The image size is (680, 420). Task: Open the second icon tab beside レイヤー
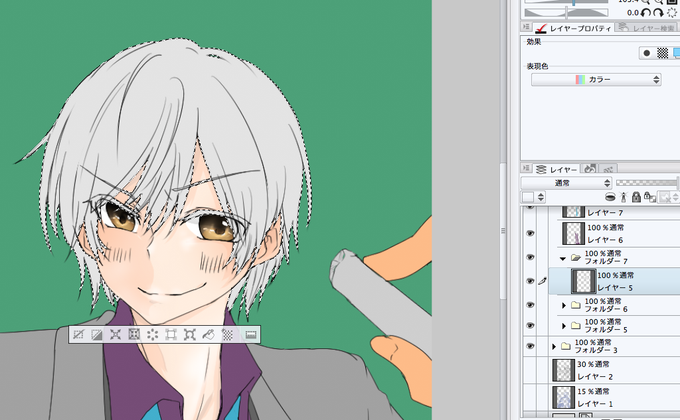click(589, 169)
